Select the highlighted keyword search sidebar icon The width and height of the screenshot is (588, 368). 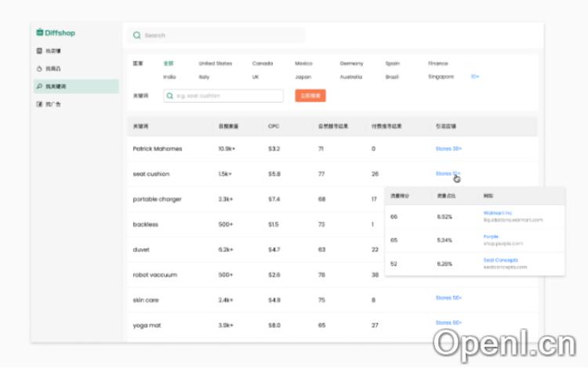tap(39, 86)
